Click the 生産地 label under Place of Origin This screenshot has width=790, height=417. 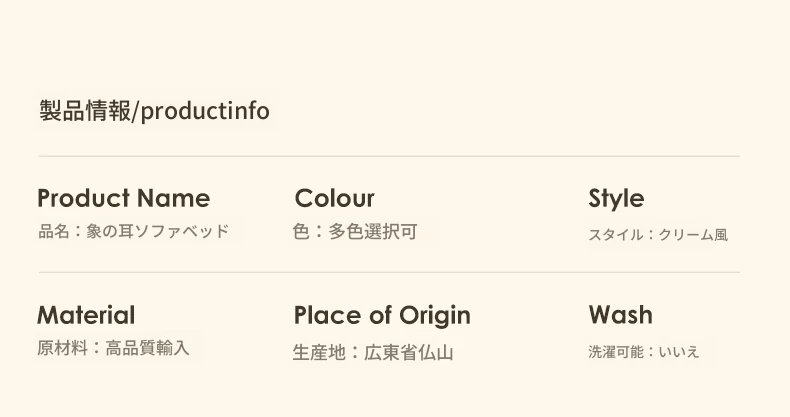[x=317, y=352]
